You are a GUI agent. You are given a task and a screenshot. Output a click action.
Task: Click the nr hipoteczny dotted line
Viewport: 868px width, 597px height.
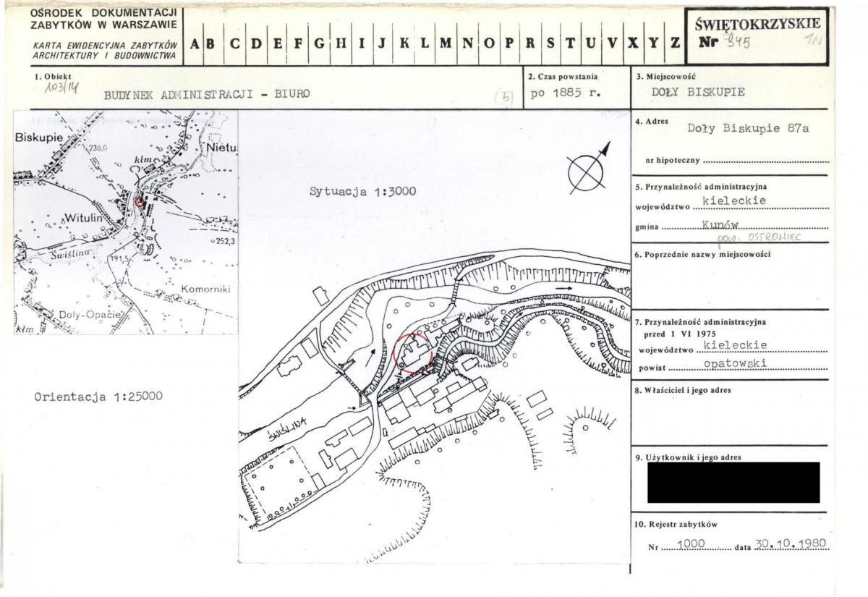(765, 162)
